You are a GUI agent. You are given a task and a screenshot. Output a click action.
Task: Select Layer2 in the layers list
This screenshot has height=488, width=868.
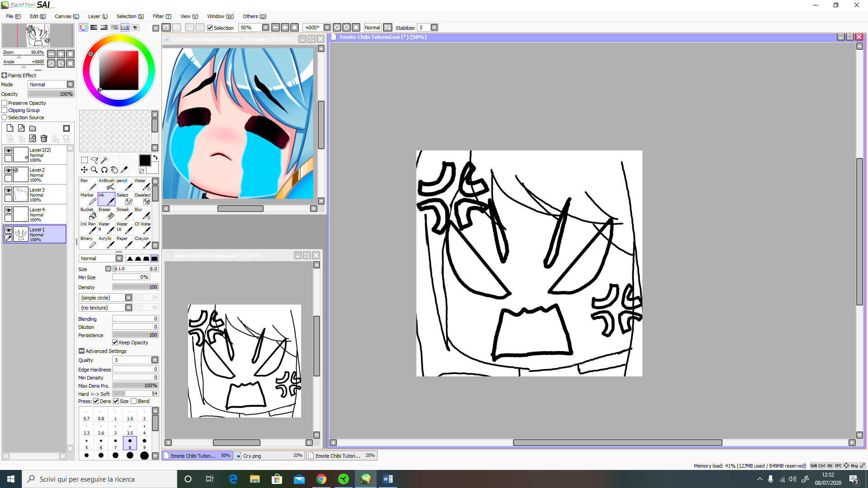click(x=35, y=174)
